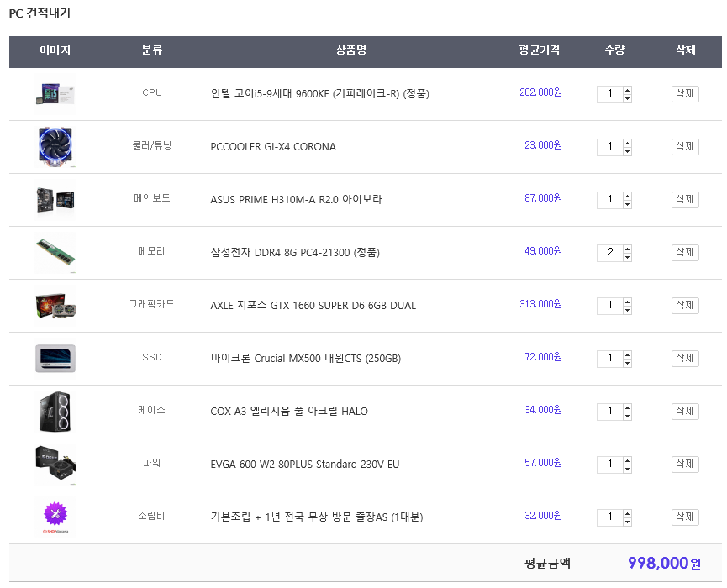Open the PCCOOLER GI-X4 CORONA cooler image

point(55,147)
